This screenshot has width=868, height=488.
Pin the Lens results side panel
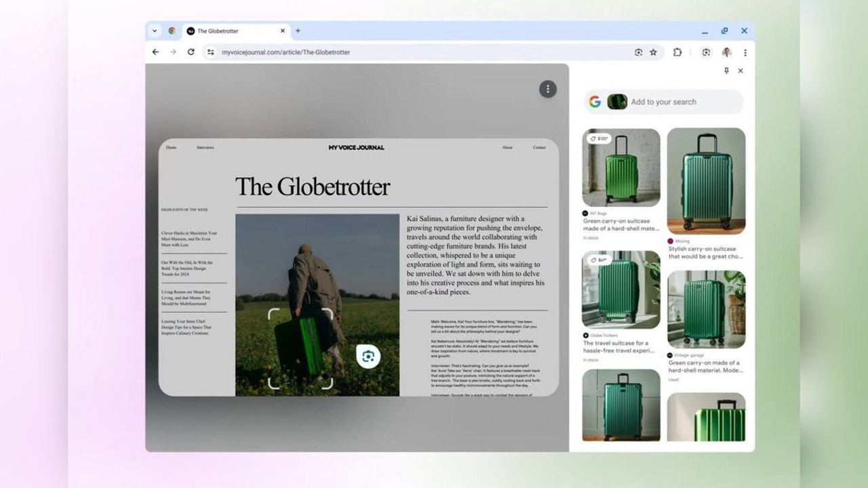(726, 70)
